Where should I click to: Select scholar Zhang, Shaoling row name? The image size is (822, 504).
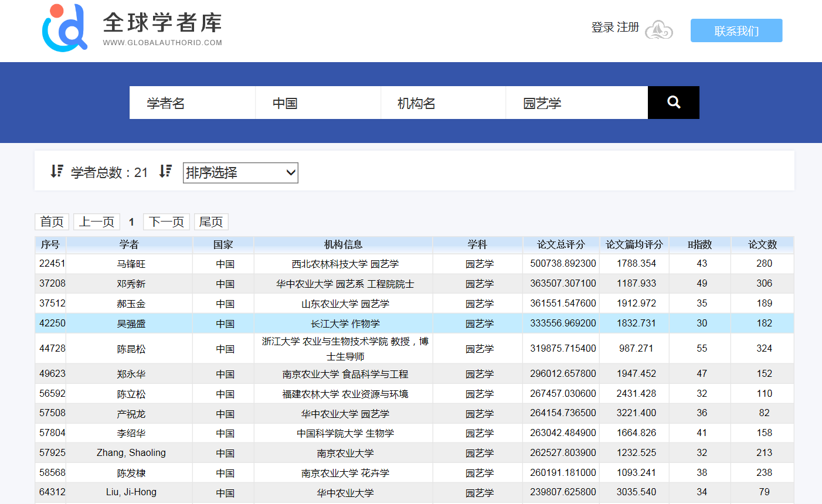tap(131, 453)
